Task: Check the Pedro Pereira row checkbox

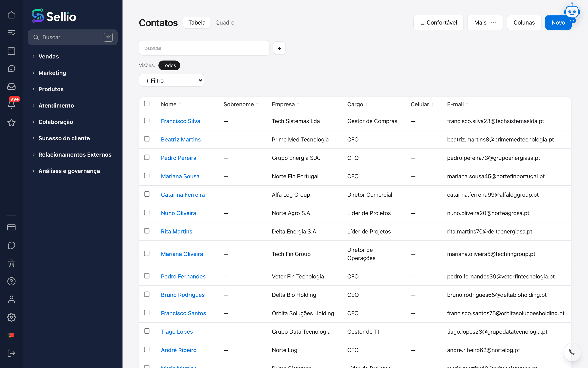Action: coord(147,157)
